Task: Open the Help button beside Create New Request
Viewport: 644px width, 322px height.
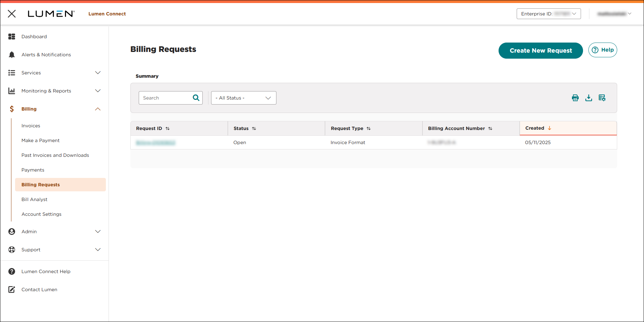Action: 602,50
